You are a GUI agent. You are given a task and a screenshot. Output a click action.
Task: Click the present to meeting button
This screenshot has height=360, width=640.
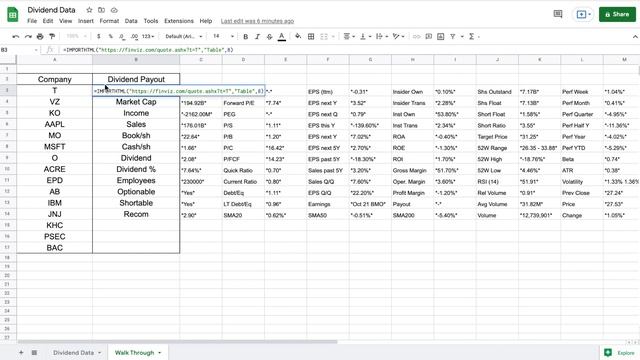pos(583,14)
